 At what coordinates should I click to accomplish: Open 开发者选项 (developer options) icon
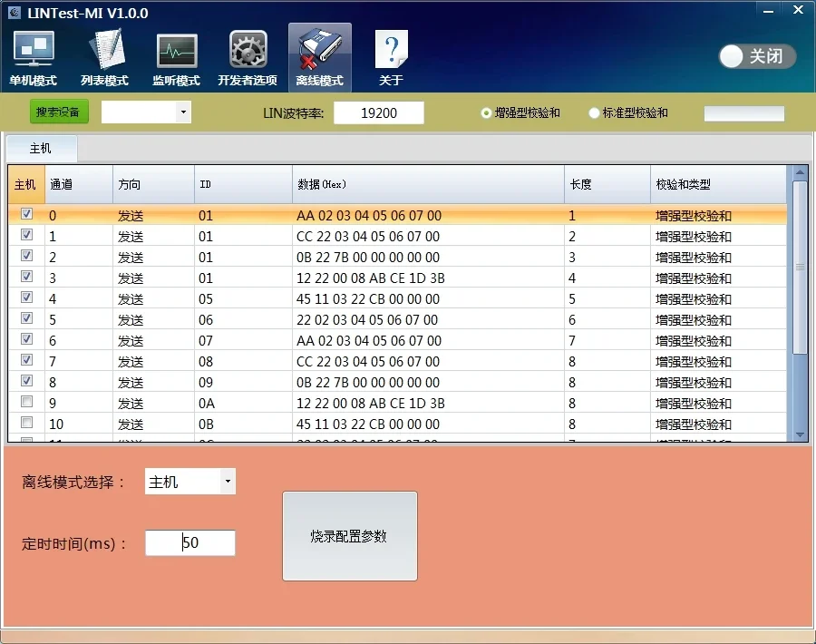247,53
